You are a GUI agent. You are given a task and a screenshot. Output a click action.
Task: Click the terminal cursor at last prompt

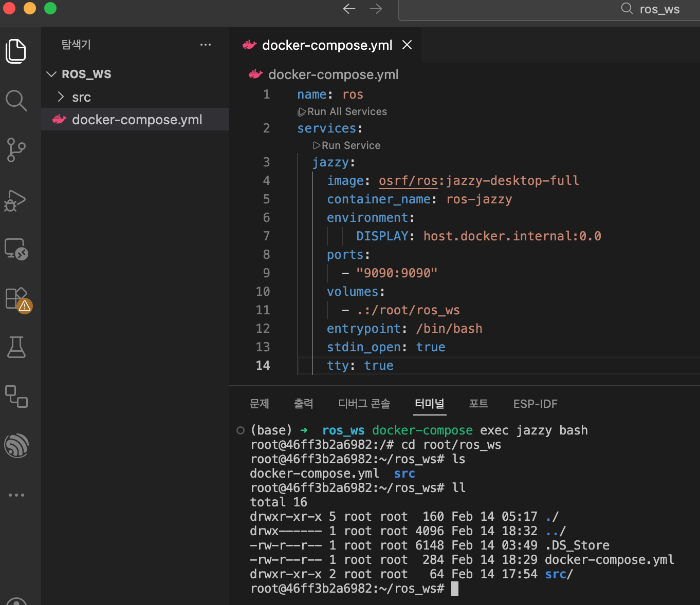coord(454,589)
